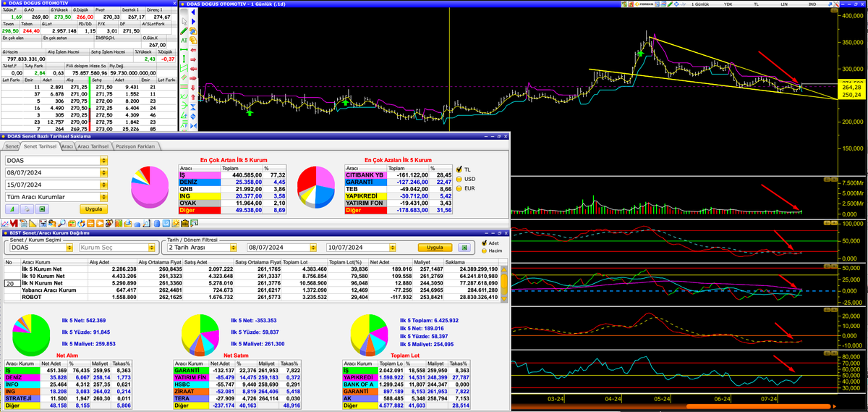
Task: Pick the horizontal line drawing tool
Action: coord(184,49)
